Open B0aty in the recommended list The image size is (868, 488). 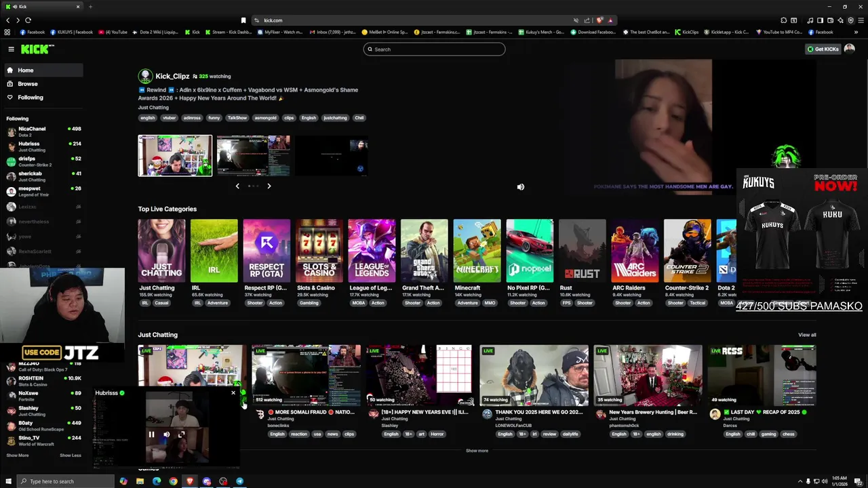coord(43,426)
